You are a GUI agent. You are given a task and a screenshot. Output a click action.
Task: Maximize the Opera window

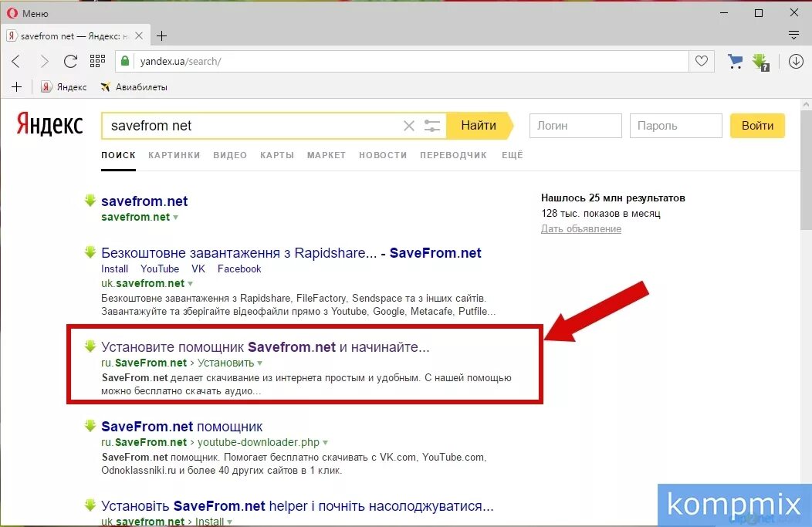759,13
